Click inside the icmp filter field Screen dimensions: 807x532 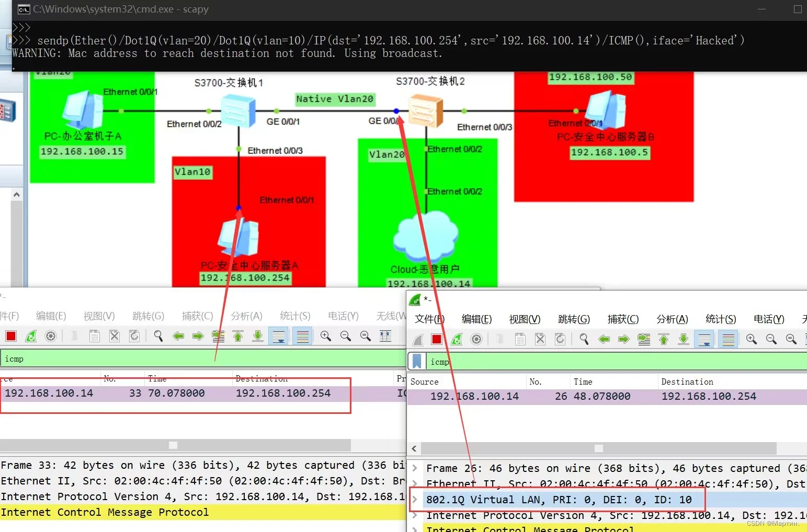pos(105,358)
